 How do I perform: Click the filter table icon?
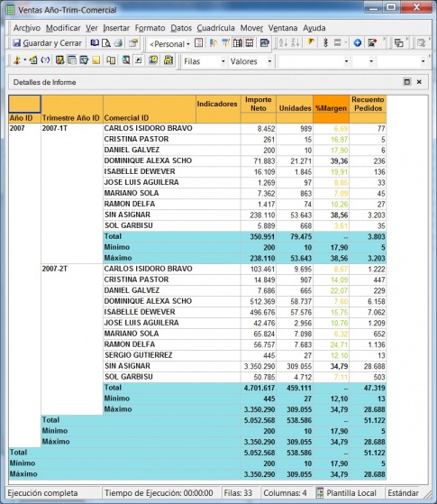pyautogui.click(x=84, y=60)
